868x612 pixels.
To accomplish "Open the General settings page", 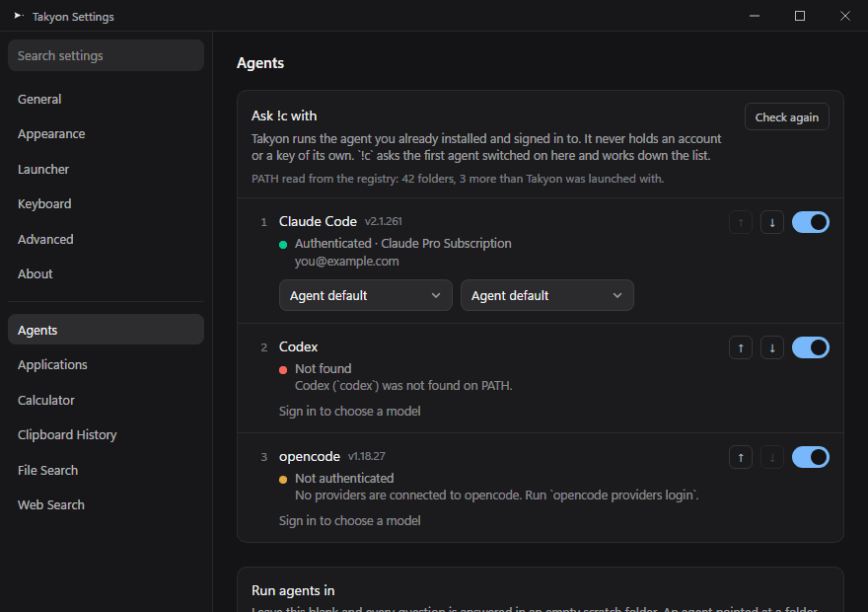I will click(x=106, y=99).
